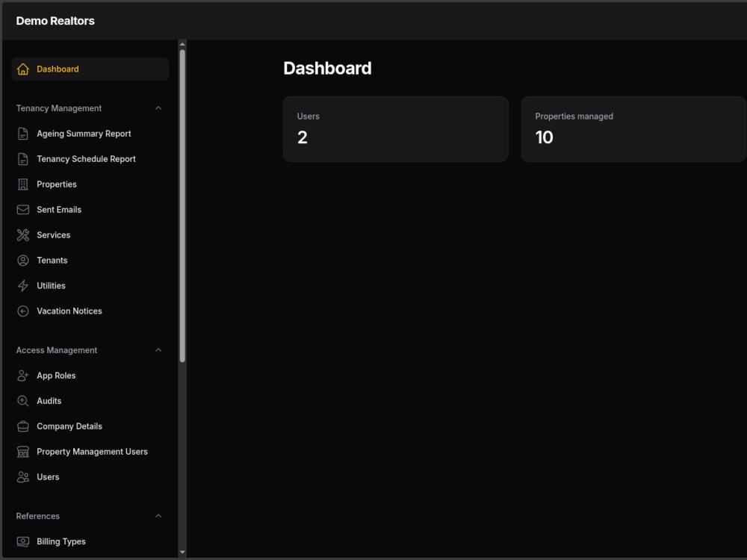Viewport: 747px width, 560px height.
Task: Click the Billing Types banknote icon
Action: (x=23, y=541)
